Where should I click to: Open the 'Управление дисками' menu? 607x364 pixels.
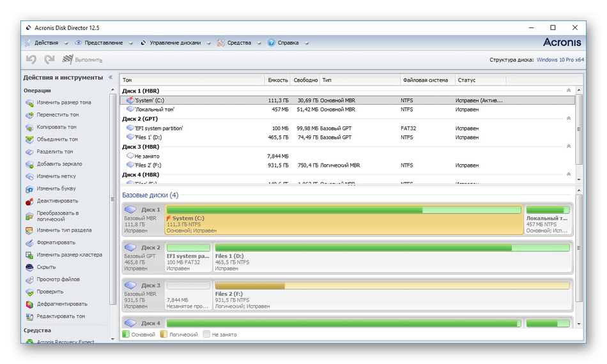(x=174, y=43)
